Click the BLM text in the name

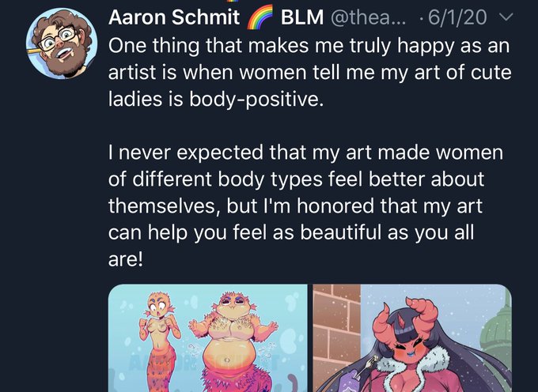pos(302,17)
